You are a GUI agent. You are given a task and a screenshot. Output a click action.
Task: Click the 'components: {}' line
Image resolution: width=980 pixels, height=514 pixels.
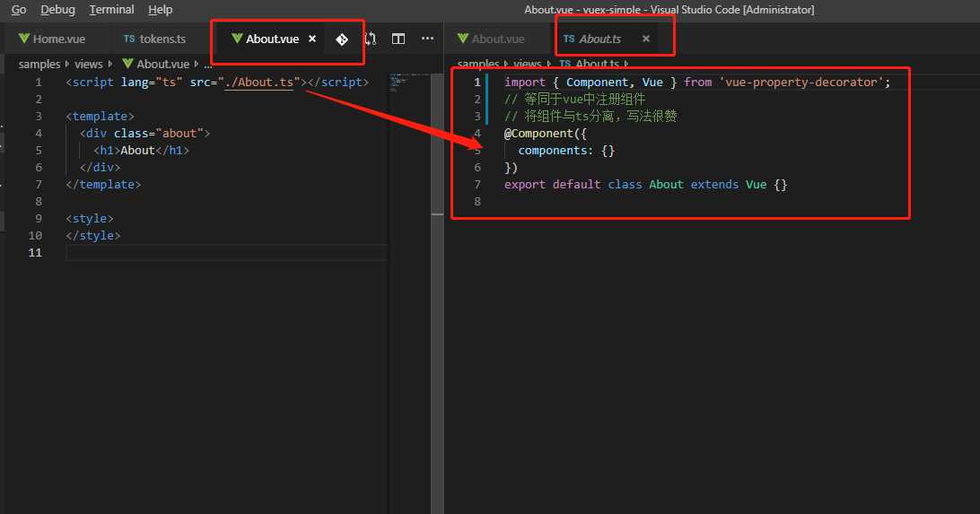(x=566, y=151)
